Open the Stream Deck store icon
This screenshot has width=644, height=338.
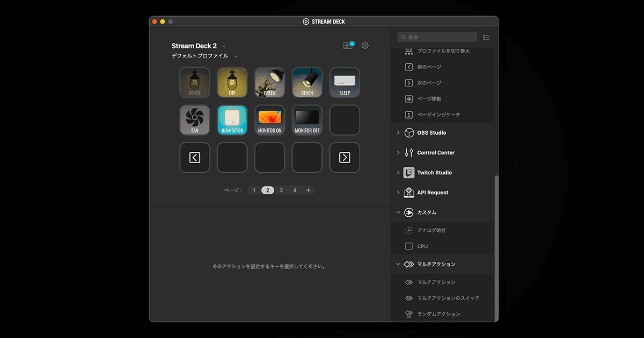tap(349, 45)
